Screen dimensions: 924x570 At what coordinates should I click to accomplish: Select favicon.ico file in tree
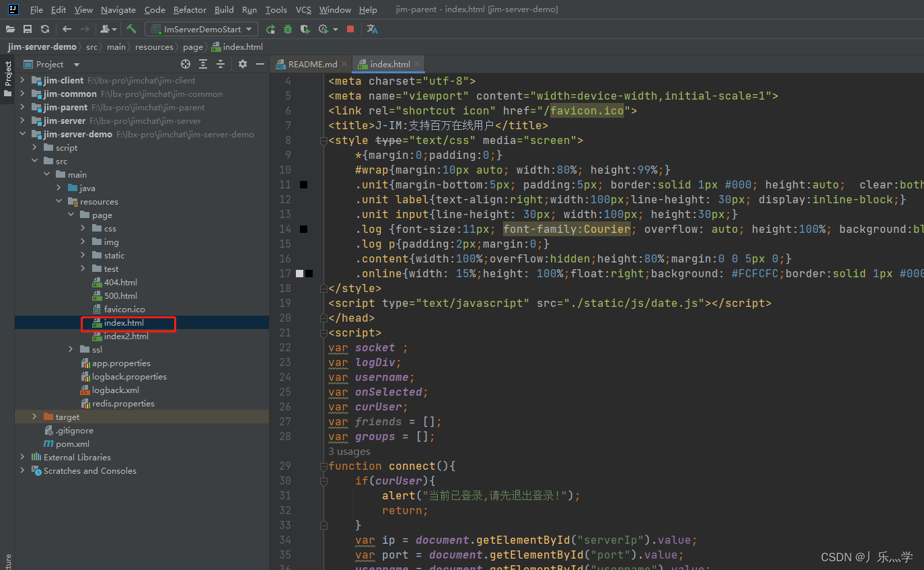pos(124,309)
